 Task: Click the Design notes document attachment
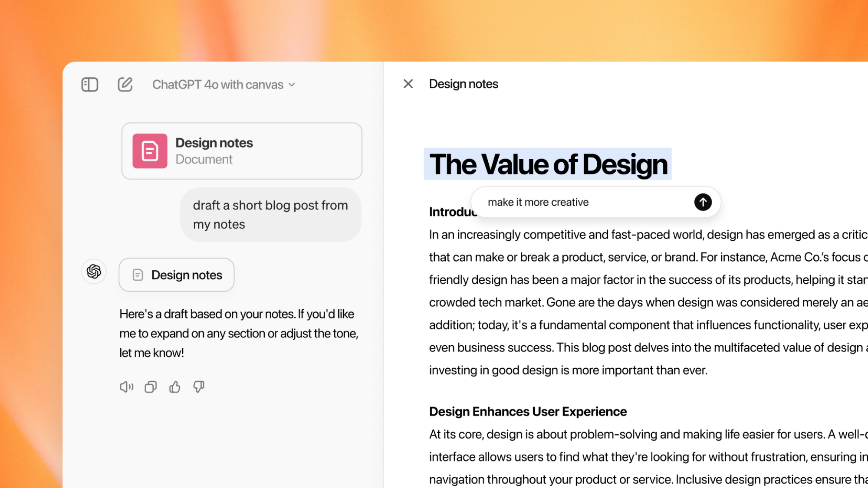pyautogui.click(x=241, y=151)
